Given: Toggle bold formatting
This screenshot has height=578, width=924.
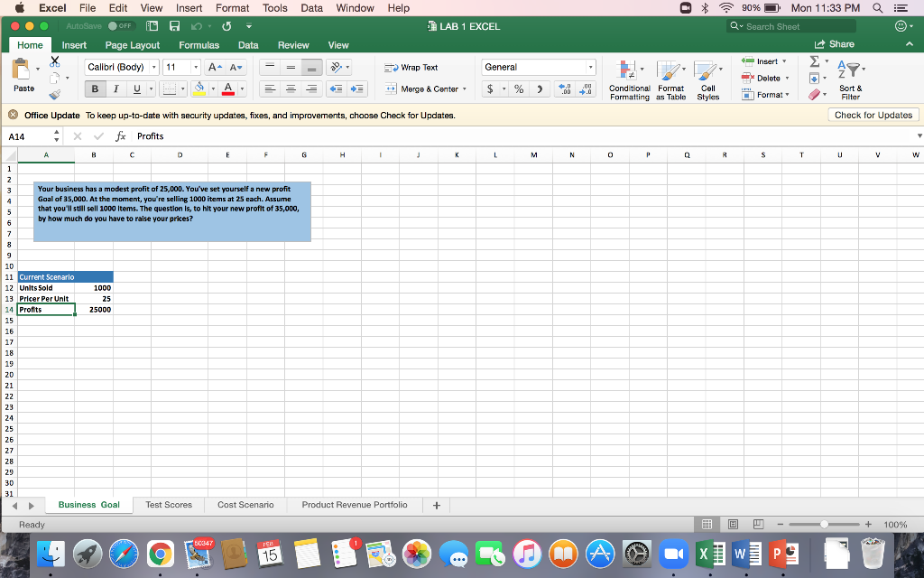Looking at the screenshot, I should (97, 87).
